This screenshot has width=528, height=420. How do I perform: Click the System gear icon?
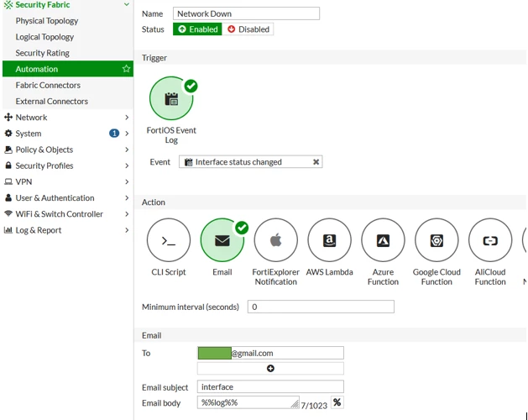(x=8, y=134)
